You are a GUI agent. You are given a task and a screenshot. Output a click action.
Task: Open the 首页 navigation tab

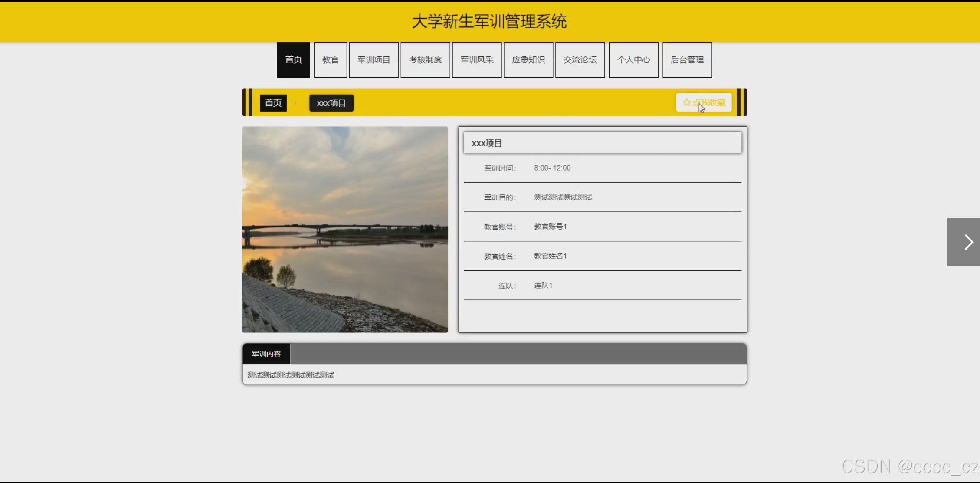pos(293,60)
